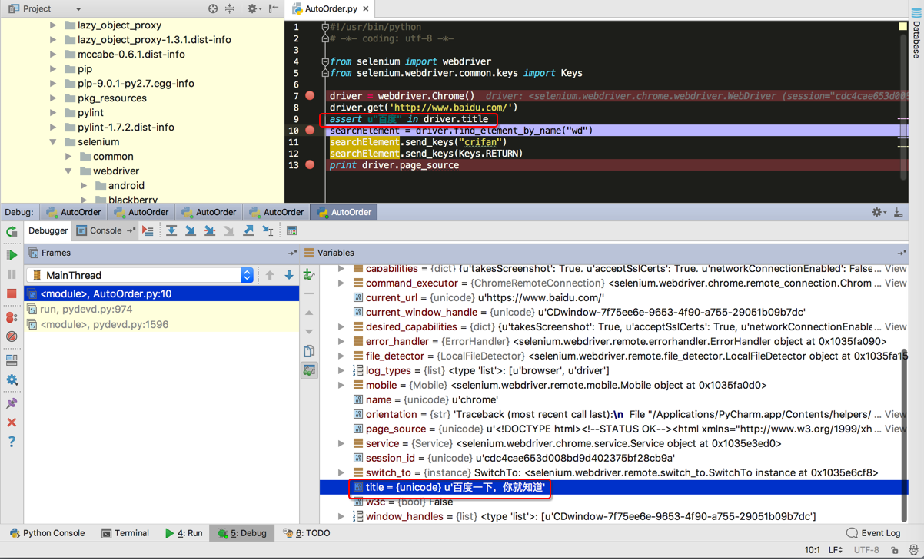Expand the capabilities dict variable

tap(341, 269)
